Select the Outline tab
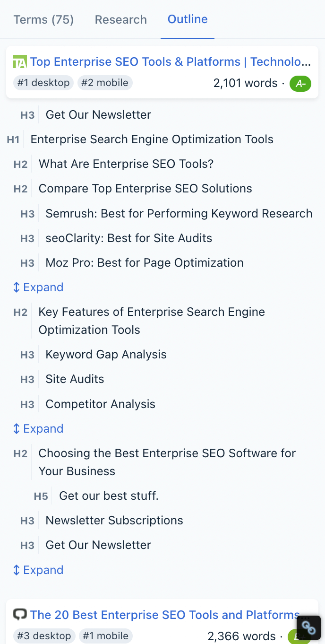This screenshot has width=325, height=644. click(188, 19)
